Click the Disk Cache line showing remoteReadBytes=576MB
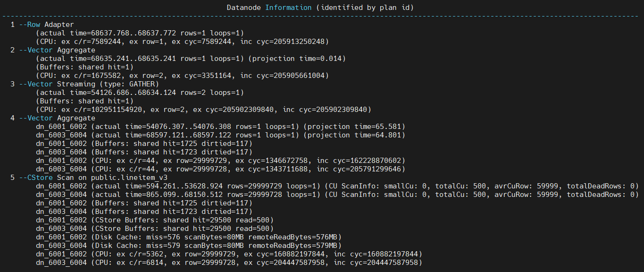 pyautogui.click(x=189, y=237)
